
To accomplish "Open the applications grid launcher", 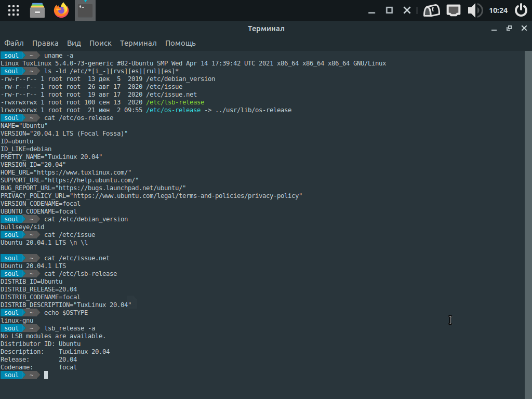I will (x=13, y=10).
